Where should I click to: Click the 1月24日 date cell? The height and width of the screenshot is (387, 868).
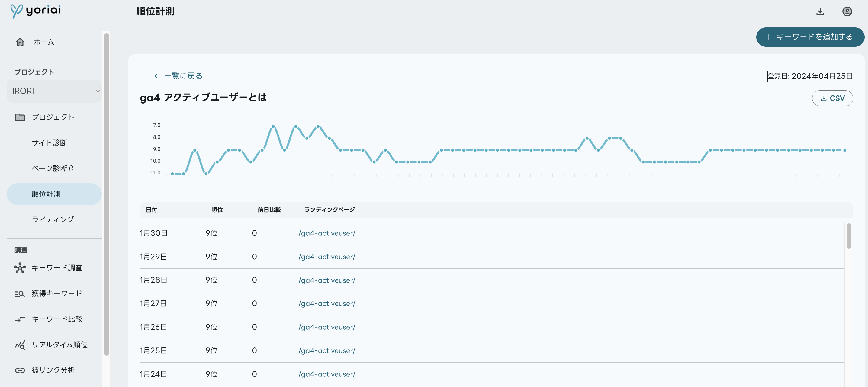(x=154, y=374)
